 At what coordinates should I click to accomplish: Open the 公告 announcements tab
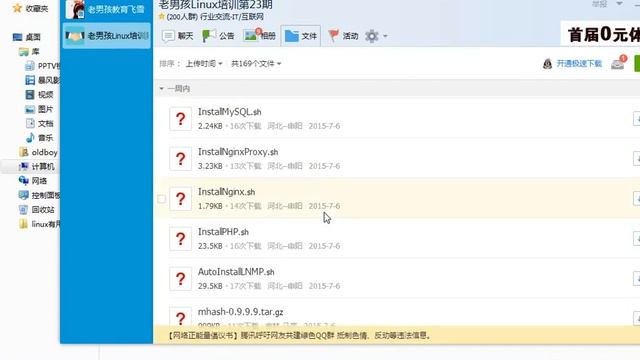pyautogui.click(x=218, y=36)
